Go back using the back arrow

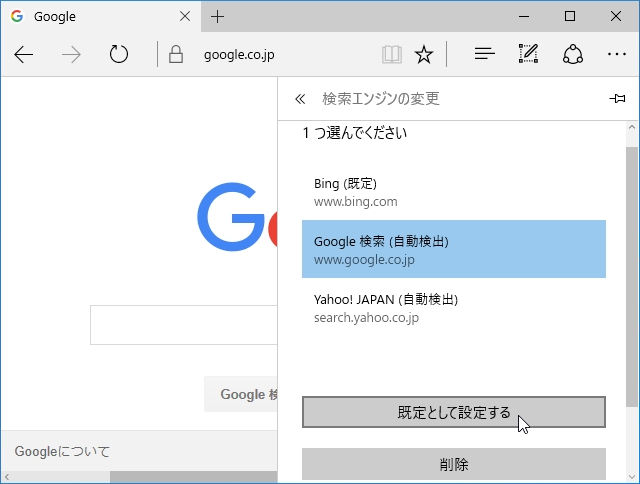pos(24,54)
